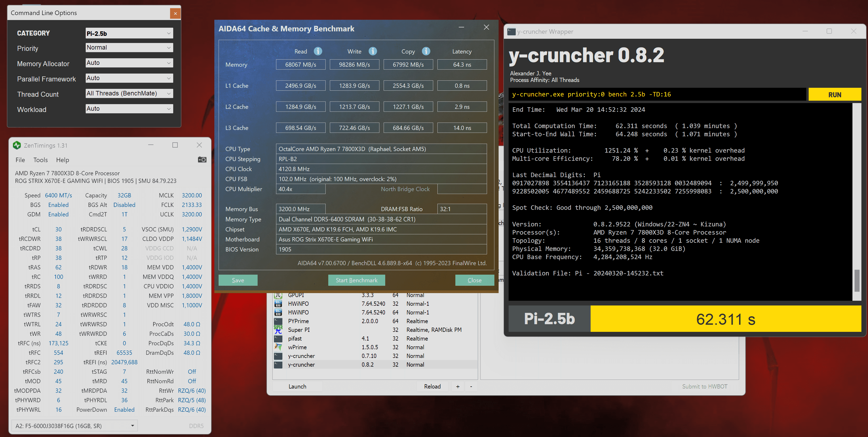Select the Super PI icon in benchmark list
This screenshot has height=437, width=868.
[x=278, y=330]
